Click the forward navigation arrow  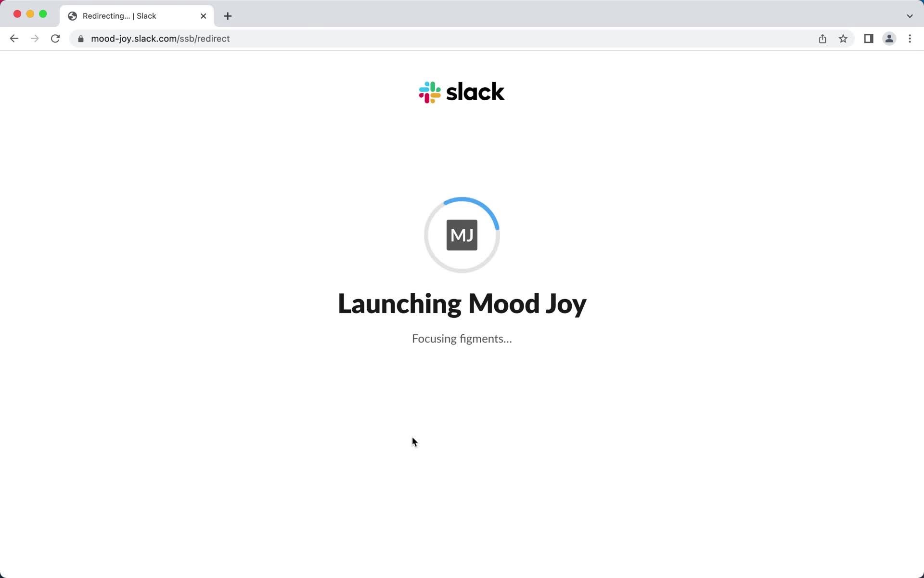34,39
